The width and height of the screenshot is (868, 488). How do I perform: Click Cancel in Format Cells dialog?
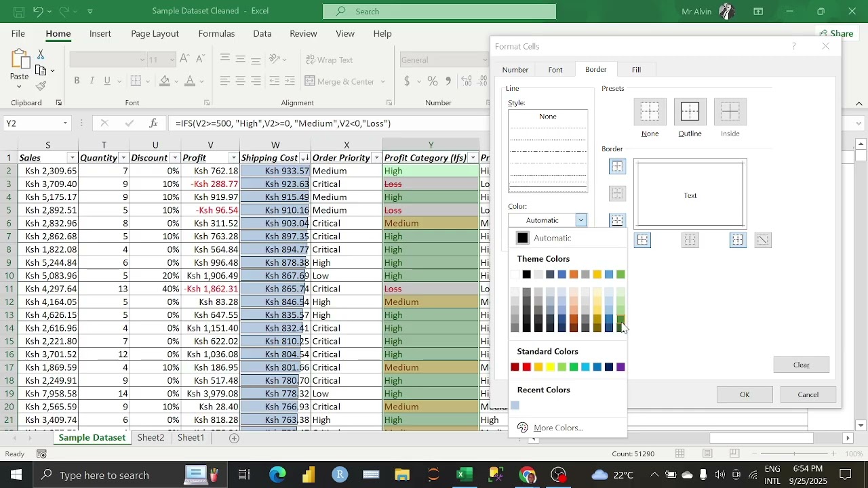coord(808,394)
